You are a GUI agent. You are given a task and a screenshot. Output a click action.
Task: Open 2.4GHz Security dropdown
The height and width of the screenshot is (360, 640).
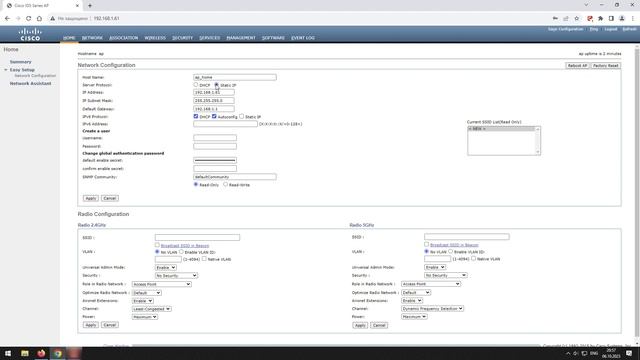176,276
